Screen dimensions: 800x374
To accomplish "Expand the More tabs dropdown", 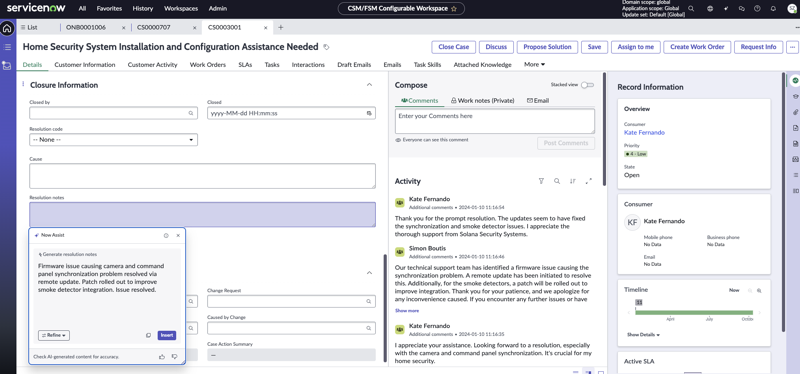I will (x=534, y=64).
